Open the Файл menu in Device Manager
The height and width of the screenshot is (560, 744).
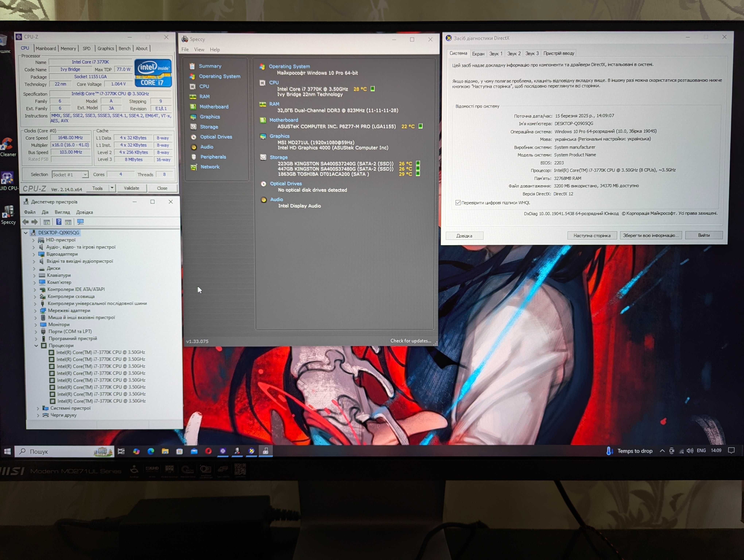click(30, 212)
